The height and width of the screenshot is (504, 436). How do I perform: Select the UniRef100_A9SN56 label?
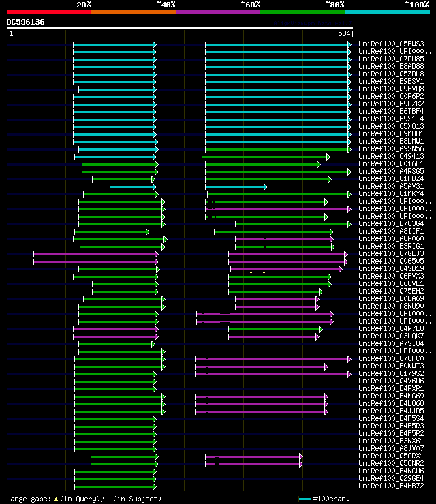pos(391,149)
